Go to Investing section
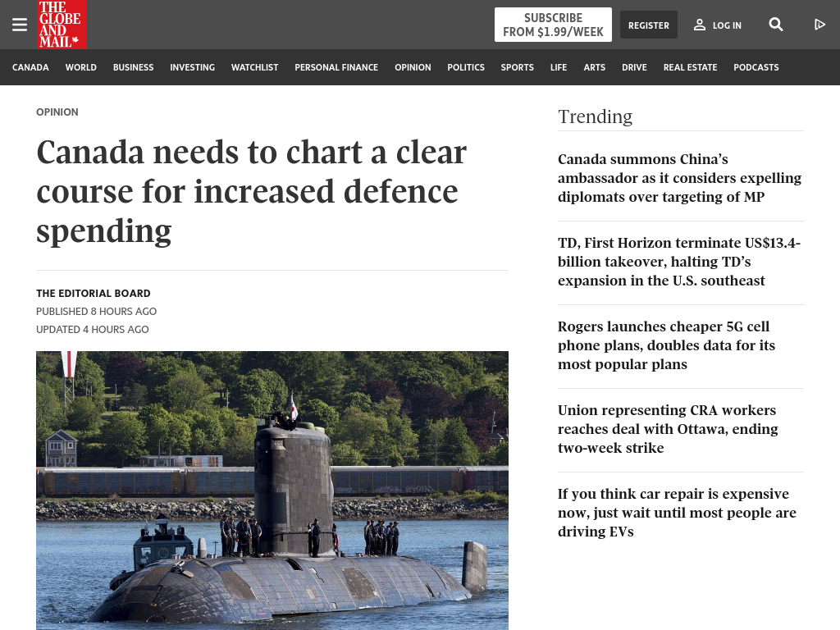This screenshot has width=840, height=630. [x=192, y=67]
